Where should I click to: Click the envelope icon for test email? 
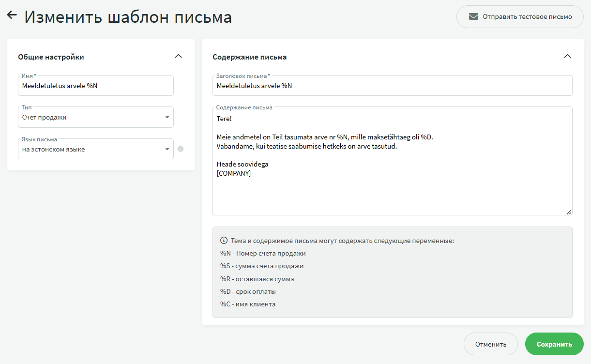[x=473, y=16]
